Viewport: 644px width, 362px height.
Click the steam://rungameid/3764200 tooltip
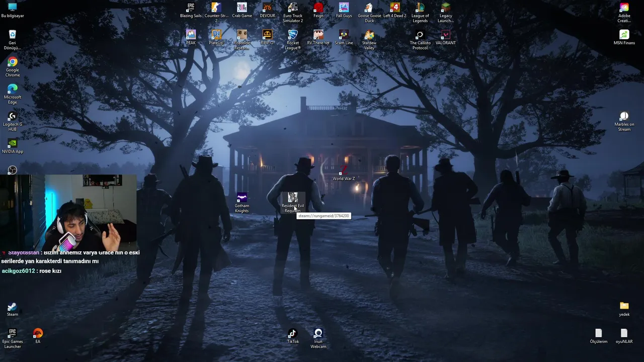click(324, 216)
